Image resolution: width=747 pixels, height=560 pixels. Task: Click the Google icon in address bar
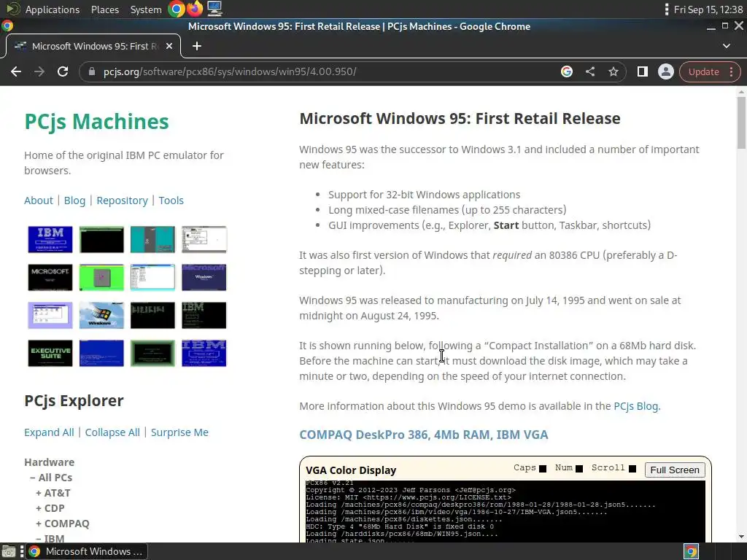(566, 71)
